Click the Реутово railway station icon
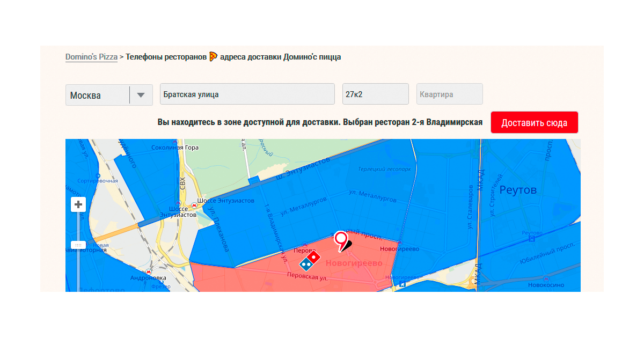644x338 pixels. (x=532, y=240)
